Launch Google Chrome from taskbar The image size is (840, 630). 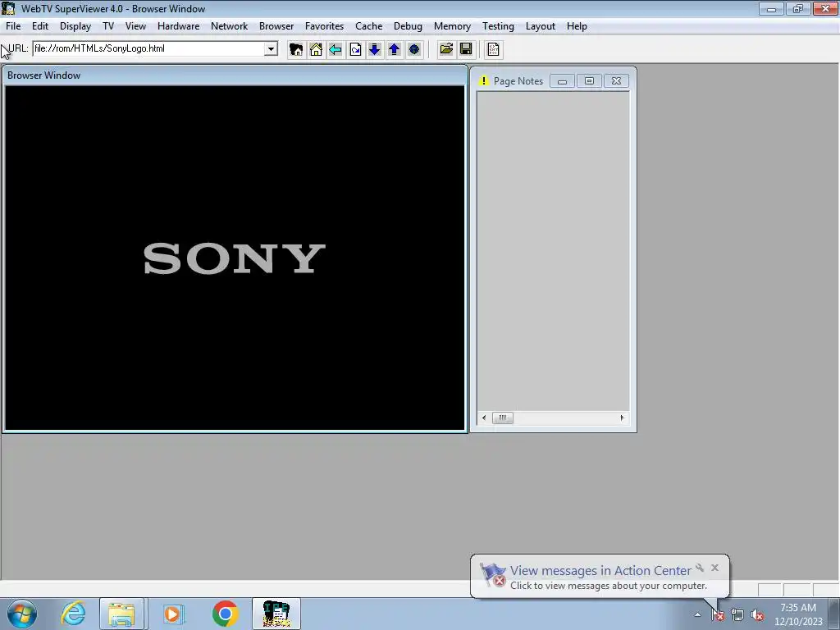click(x=225, y=614)
